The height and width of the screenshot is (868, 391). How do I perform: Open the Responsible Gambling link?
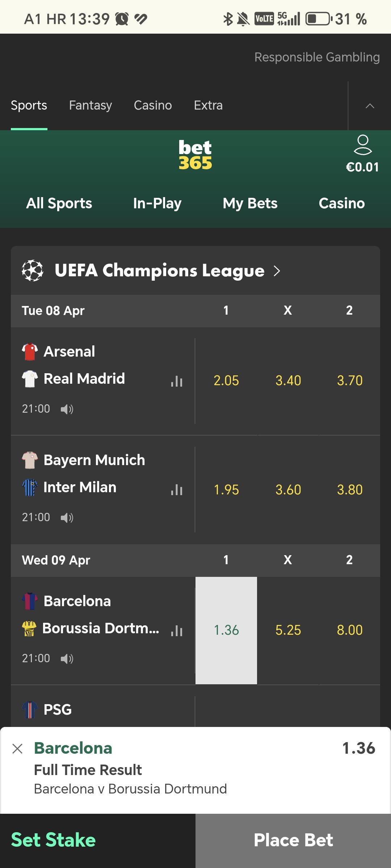pos(317,57)
